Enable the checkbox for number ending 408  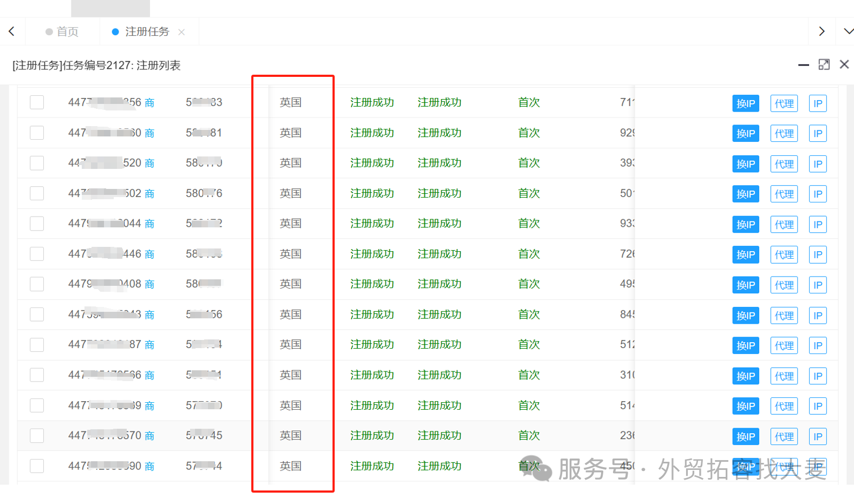coord(37,284)
